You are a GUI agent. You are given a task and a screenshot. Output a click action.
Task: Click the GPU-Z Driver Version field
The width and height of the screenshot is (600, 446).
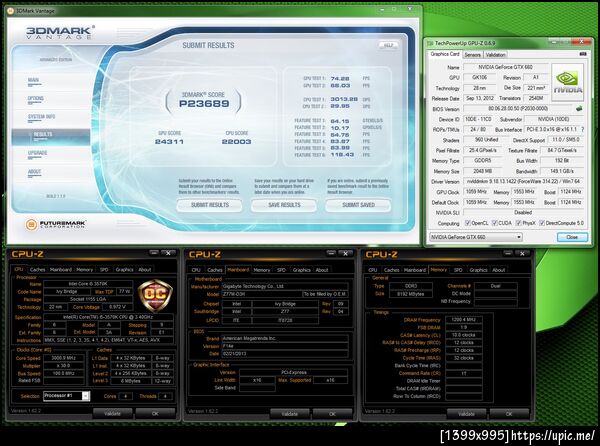[523, 181]
